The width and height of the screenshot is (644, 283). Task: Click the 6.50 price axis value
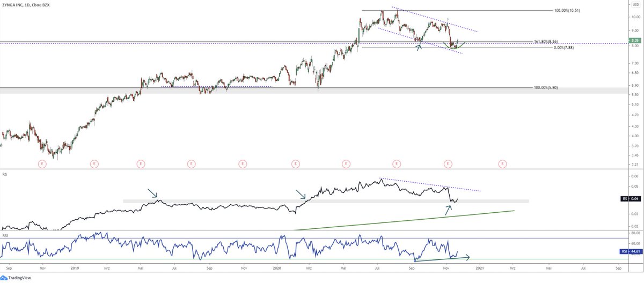[x=636, y=73]
